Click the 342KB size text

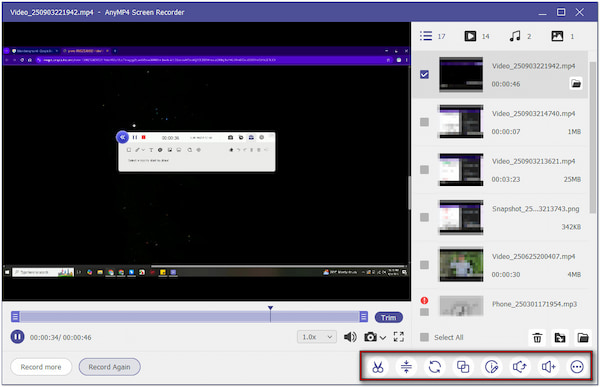coord(571,227)
